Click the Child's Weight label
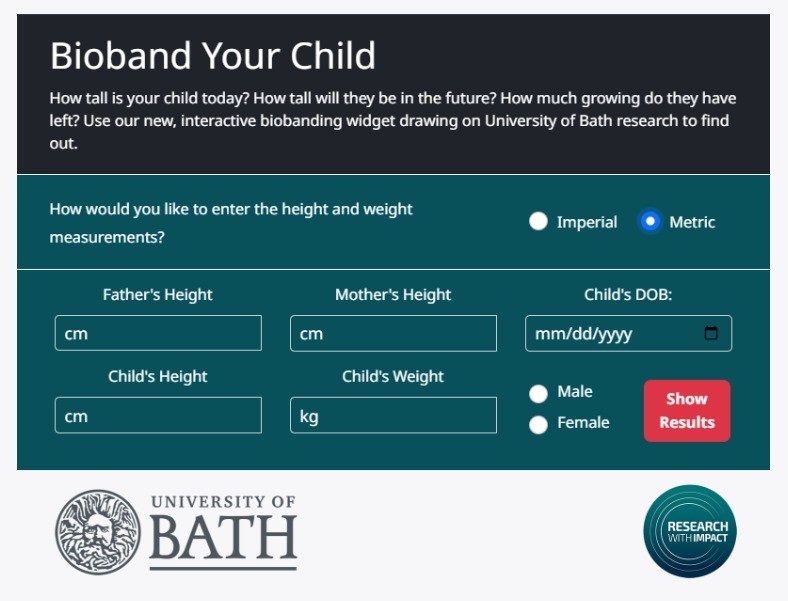 coord(393,377)
